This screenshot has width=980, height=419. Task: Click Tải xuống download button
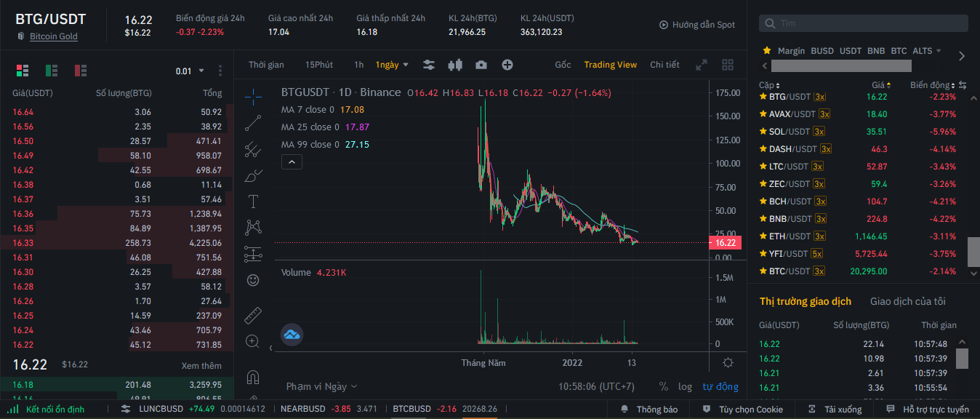[x=835, y=410]
